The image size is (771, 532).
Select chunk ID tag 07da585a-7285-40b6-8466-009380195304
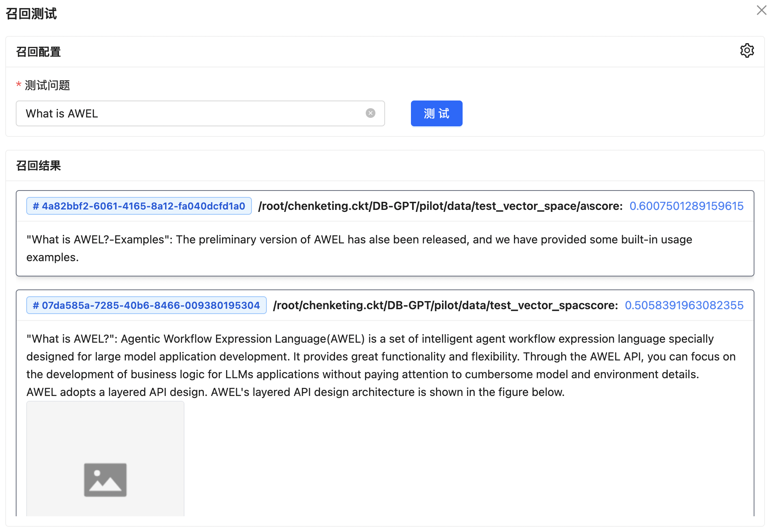coord(146,305)
